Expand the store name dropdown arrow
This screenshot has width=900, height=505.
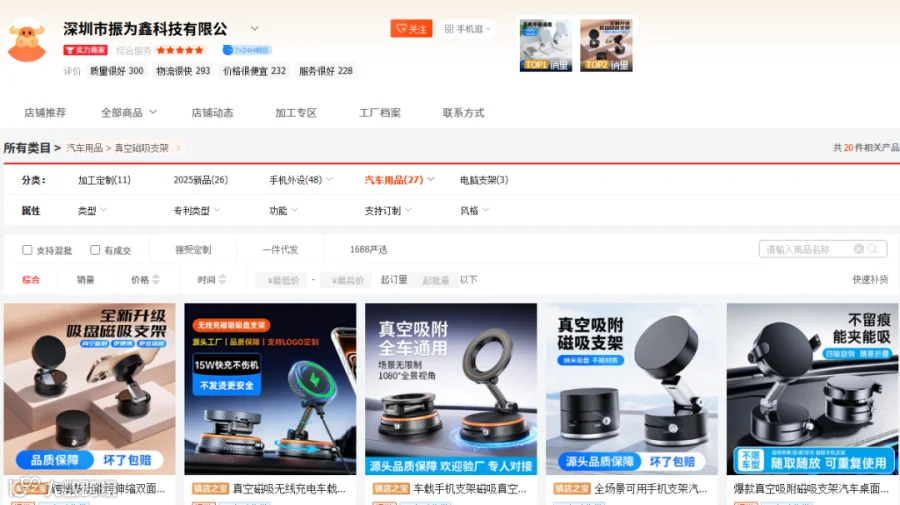(254, 29)
